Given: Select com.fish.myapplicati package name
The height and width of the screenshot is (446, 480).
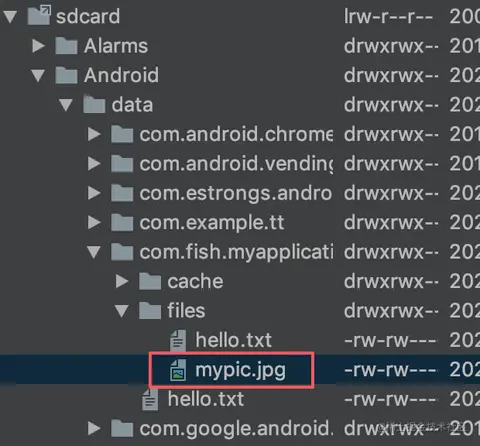Looking at the screenshot, I should tap(236, 252).
